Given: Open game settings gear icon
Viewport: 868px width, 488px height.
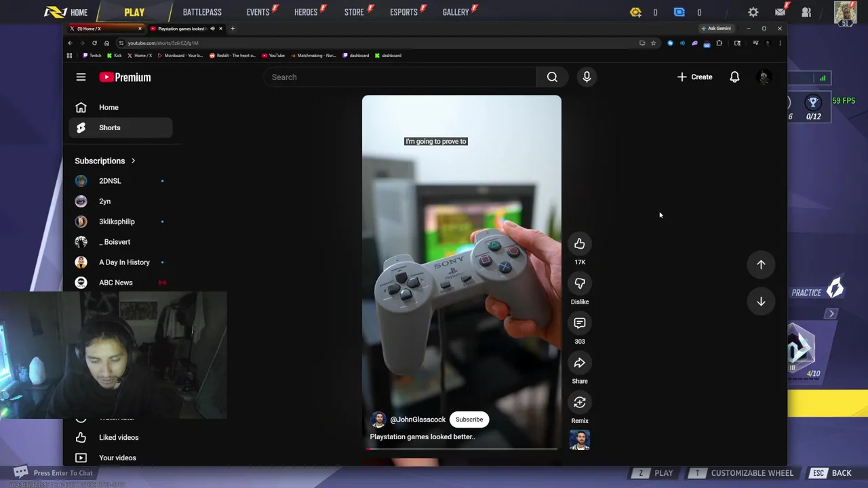Looking at the screenshot, I should [753, 12].
